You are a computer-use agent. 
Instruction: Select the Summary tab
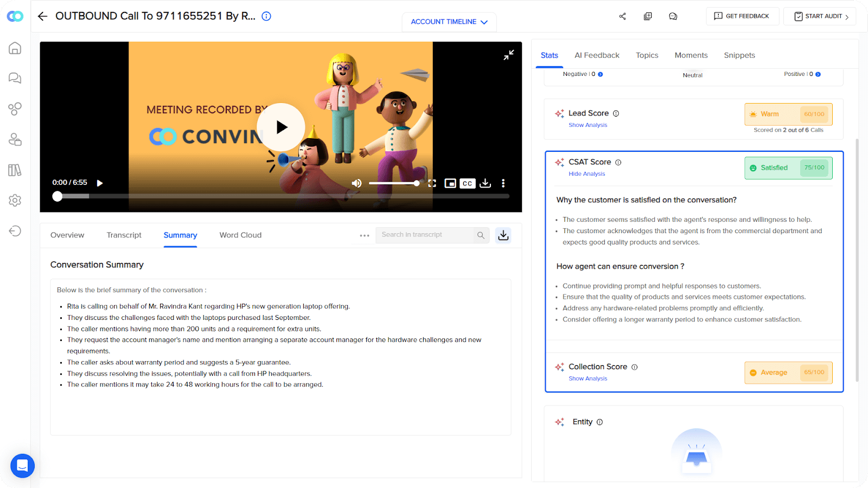click(x=180, y=235)
